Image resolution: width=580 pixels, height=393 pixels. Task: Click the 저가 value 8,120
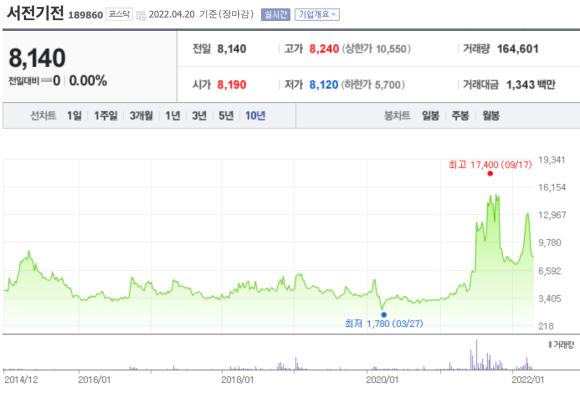324,85
